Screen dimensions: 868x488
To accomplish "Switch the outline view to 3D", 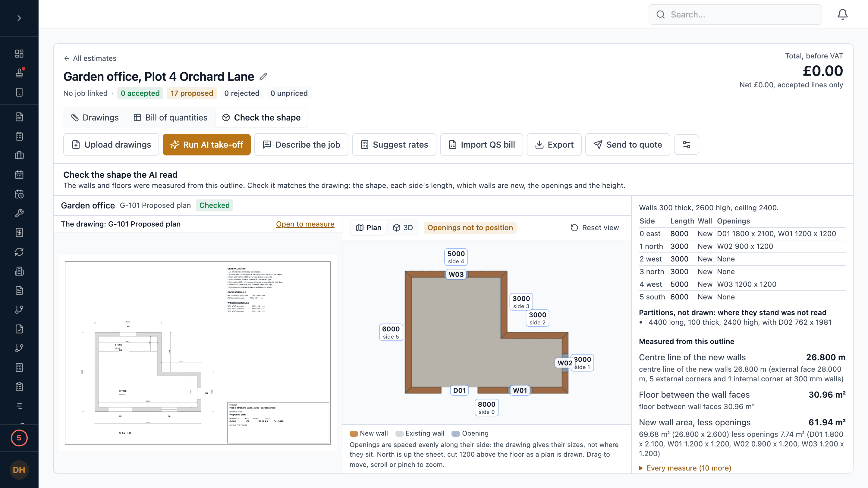I will coord(403,228).
